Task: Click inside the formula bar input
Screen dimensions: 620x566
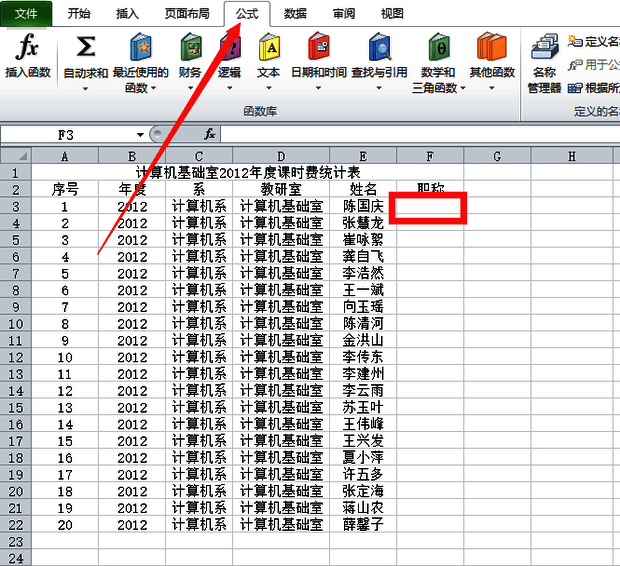Action: [420, 134]
